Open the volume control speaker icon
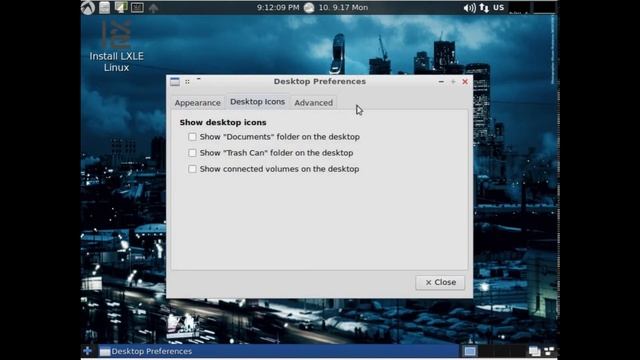 469,8
